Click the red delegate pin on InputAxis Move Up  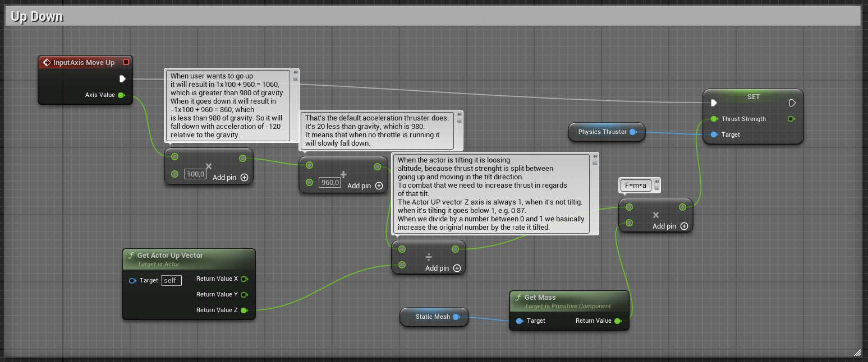126,62
